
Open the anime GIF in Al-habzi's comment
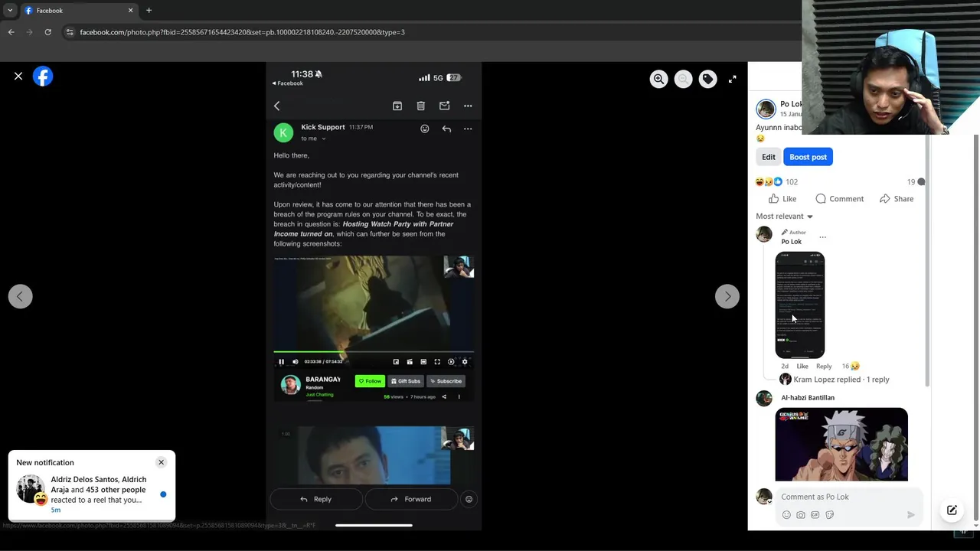841,445
